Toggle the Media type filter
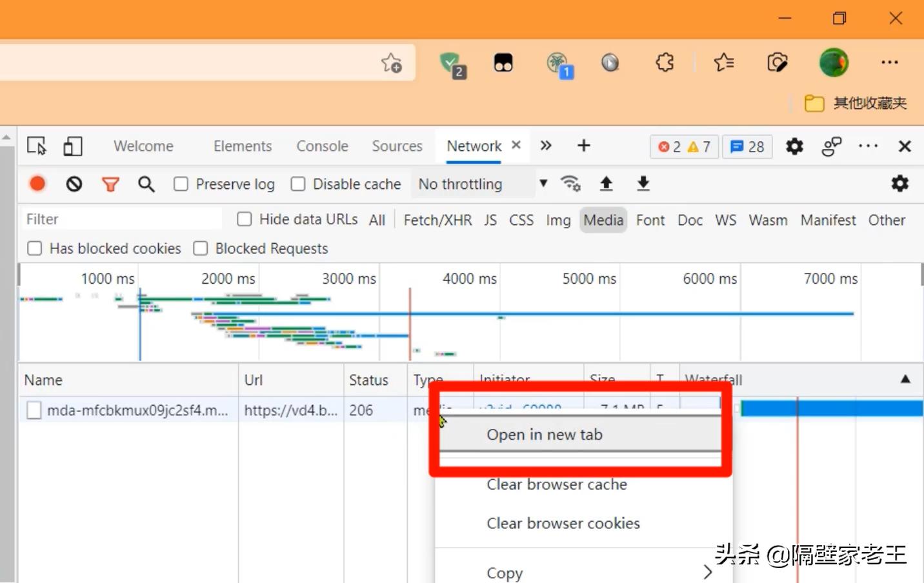The width and height of the screenshot is (924, 583). 603,221
